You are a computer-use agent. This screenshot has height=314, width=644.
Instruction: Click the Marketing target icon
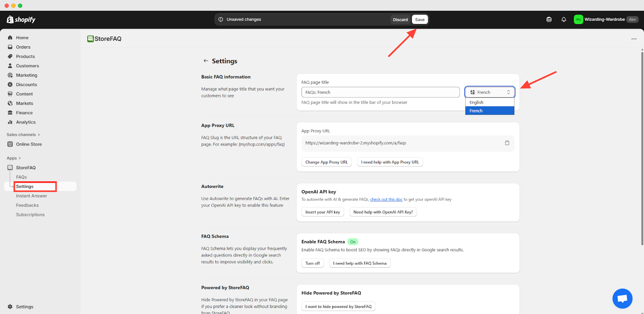coord(10,75)
